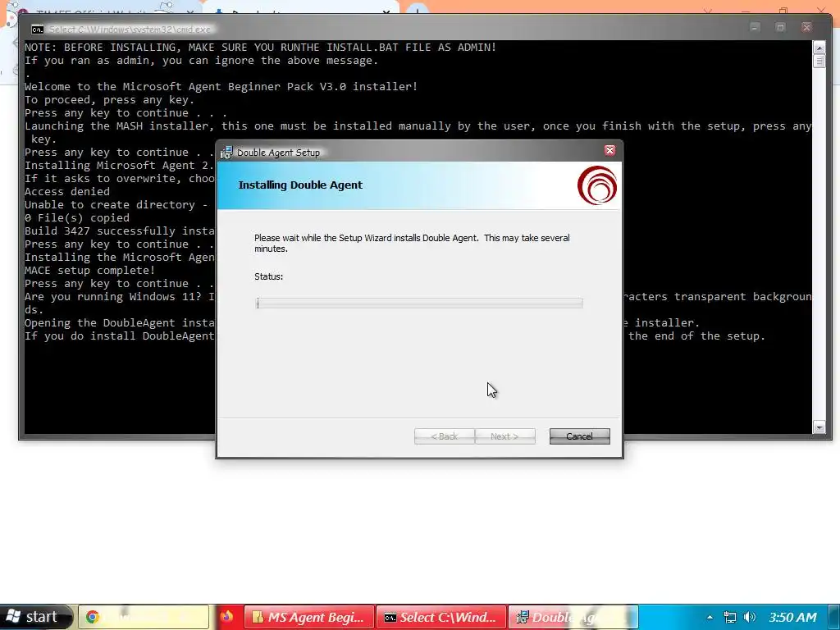Open Firefox from the taskbar

226,617
